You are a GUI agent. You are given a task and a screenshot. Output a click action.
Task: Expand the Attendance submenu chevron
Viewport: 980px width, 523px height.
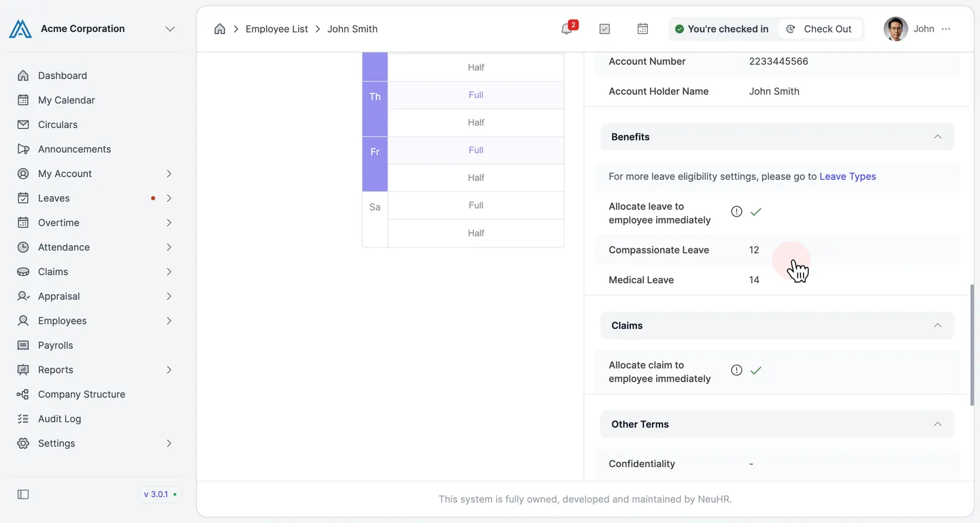[169, 247]
